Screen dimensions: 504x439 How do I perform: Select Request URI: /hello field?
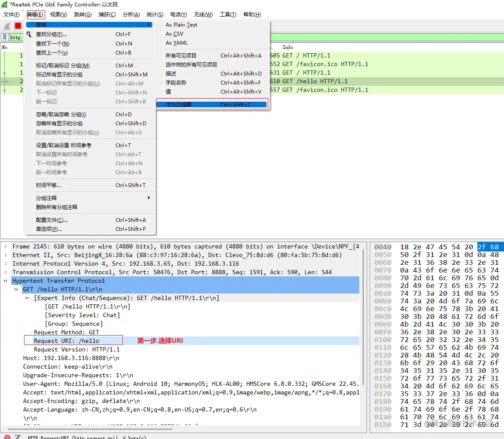(67, 341)
